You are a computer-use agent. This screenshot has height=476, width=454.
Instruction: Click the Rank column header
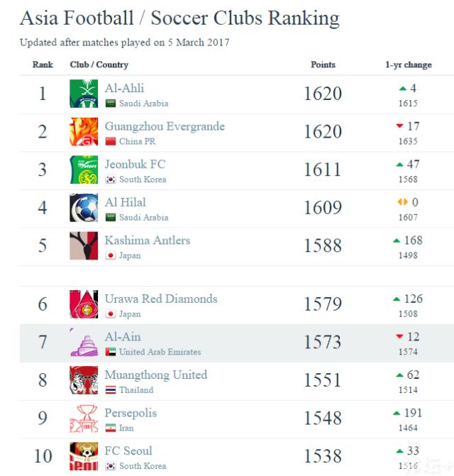[x=43, y=65]
